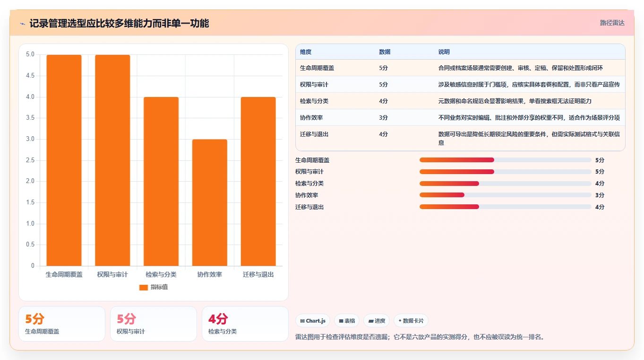Click the 3分 value in the 协作效率 table row
644x360 pixels.
click(x=383, y=118)
